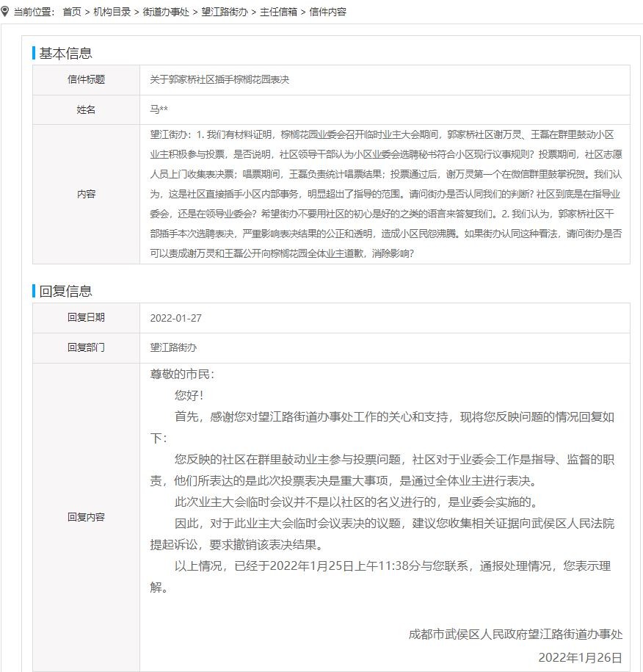Screen dimensions: 643x672
Task: Click the 基本信息 section heading
Action: click(x=65, y=53)
